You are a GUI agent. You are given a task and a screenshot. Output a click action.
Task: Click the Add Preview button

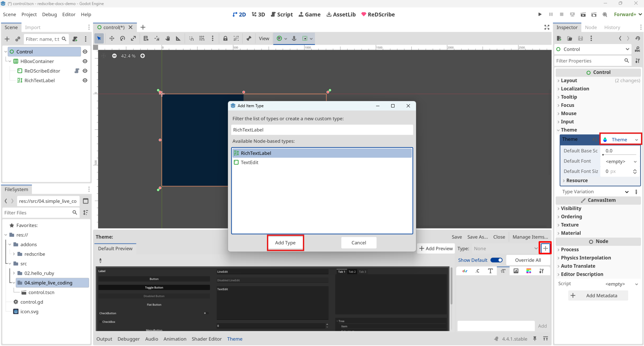pyautogui.click(x=436, y=249)
